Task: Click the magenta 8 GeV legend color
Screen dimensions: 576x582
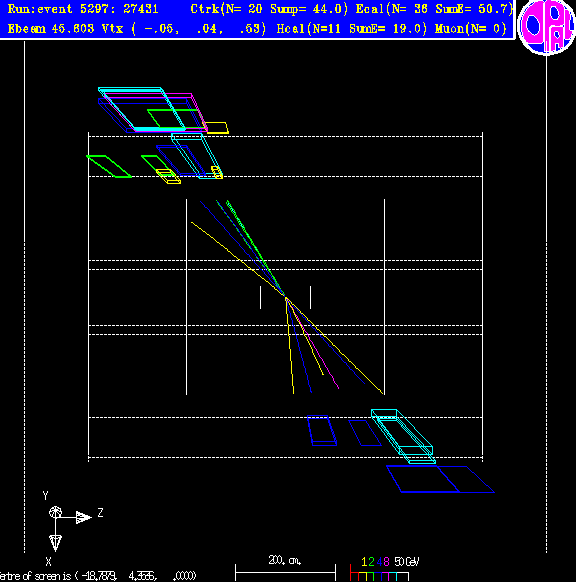Action: 386,562
